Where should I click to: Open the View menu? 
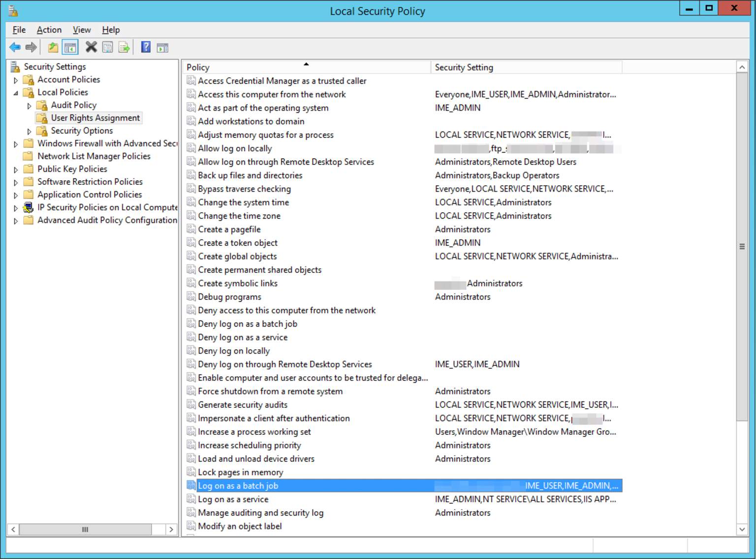[81, 30]
